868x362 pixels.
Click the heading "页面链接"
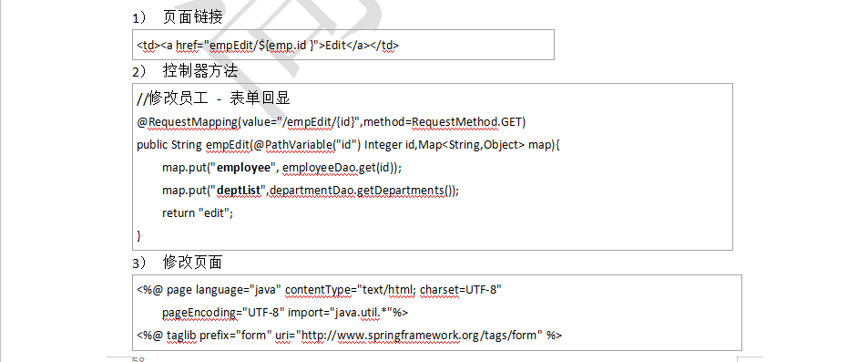coord(193,17)
